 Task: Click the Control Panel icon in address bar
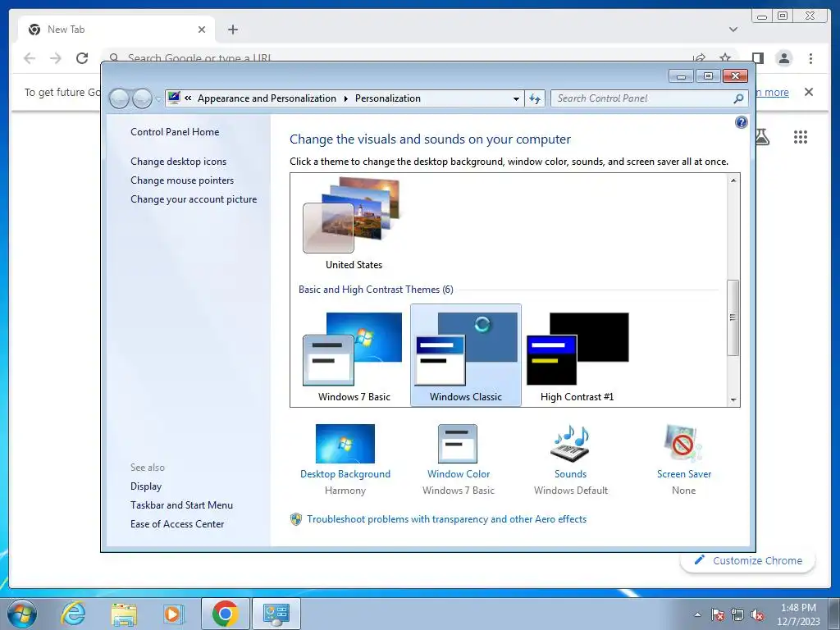(x=174, y=98)
